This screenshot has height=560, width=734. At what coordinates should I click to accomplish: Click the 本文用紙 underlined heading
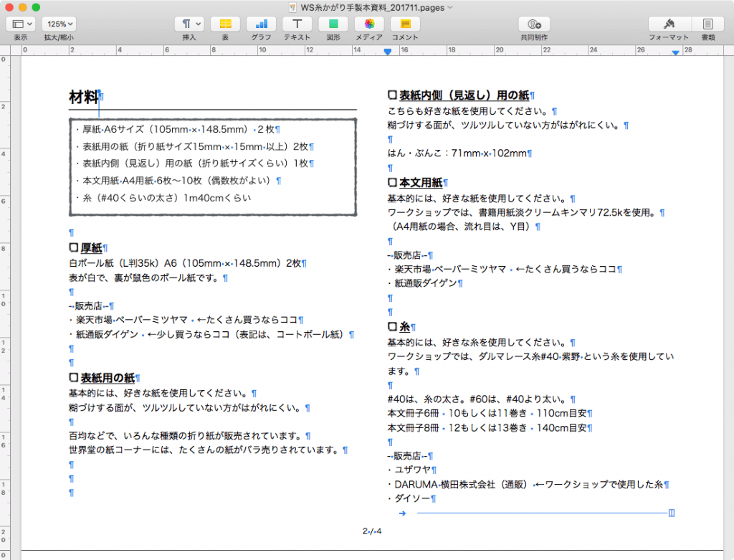421,183
